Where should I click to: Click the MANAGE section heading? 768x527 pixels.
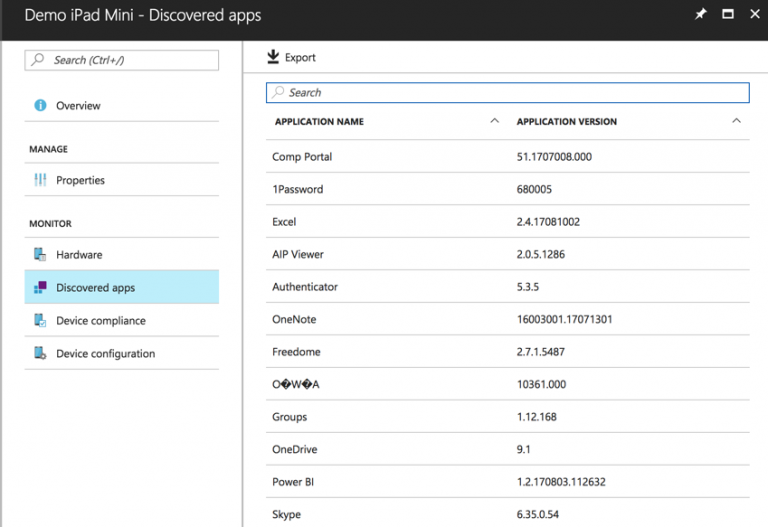[48, 149]
